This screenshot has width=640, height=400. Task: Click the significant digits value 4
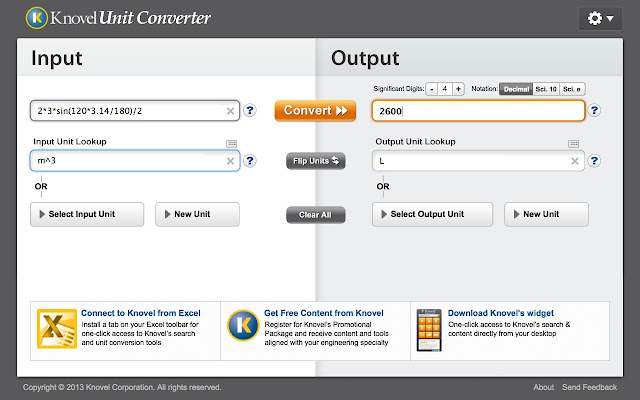(445, 89)
